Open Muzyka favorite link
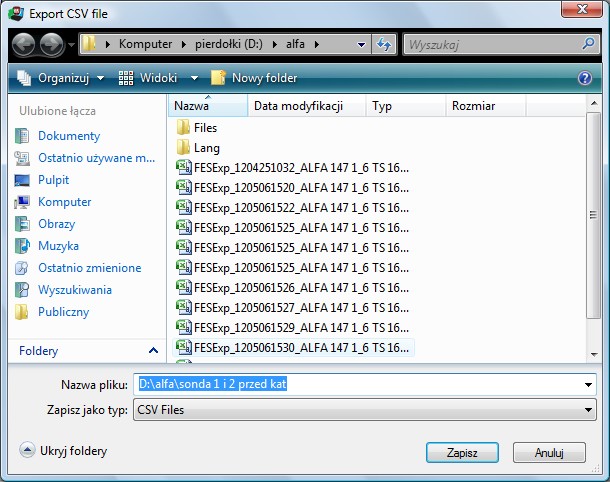The height and width of the screenshot is (482, 610). coord(47,246)
